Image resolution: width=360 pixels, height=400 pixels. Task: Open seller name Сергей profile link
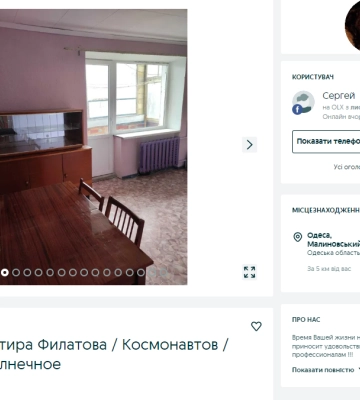(338, 96)
